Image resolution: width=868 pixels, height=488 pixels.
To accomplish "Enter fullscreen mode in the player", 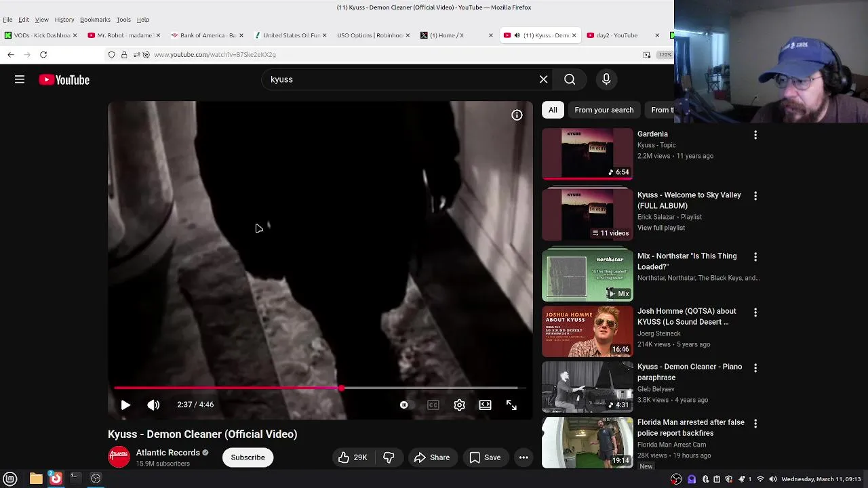I will click(x=511, y=405).
